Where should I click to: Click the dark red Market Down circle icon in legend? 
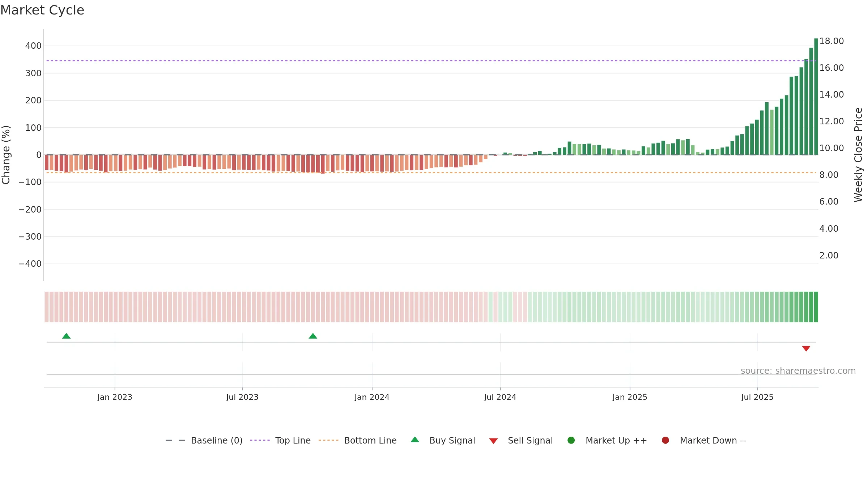[x=665, y=440]
